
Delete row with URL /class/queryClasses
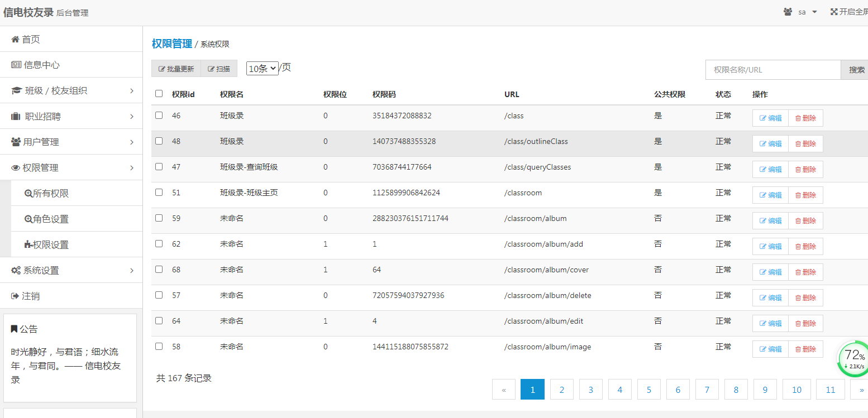pyautogui.click(x=805, y=170)
